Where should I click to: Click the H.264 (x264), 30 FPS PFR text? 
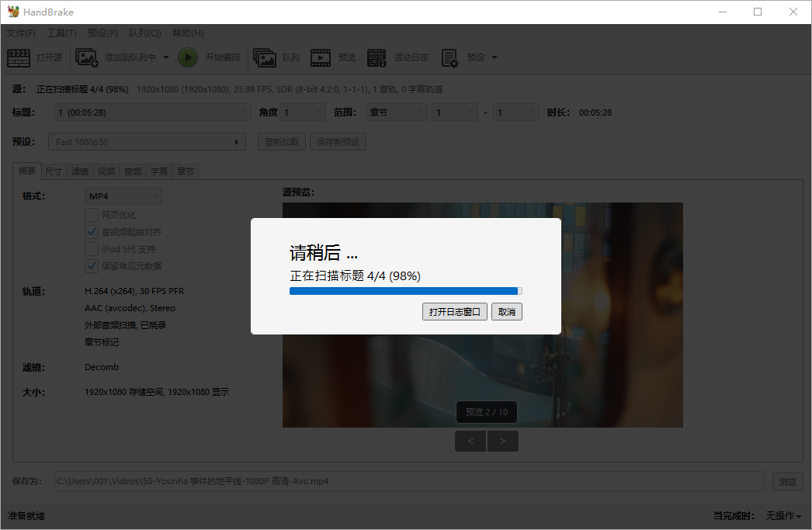pos(134,291)
